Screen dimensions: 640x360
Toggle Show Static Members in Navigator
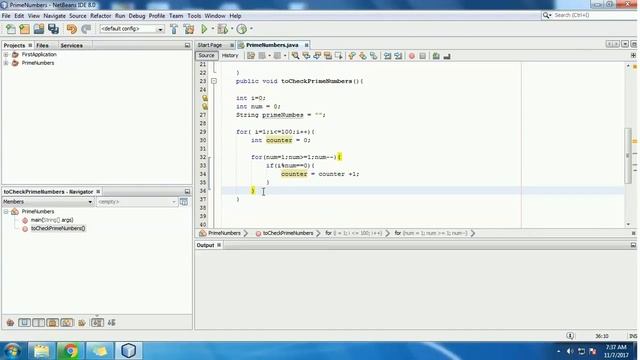38,323
